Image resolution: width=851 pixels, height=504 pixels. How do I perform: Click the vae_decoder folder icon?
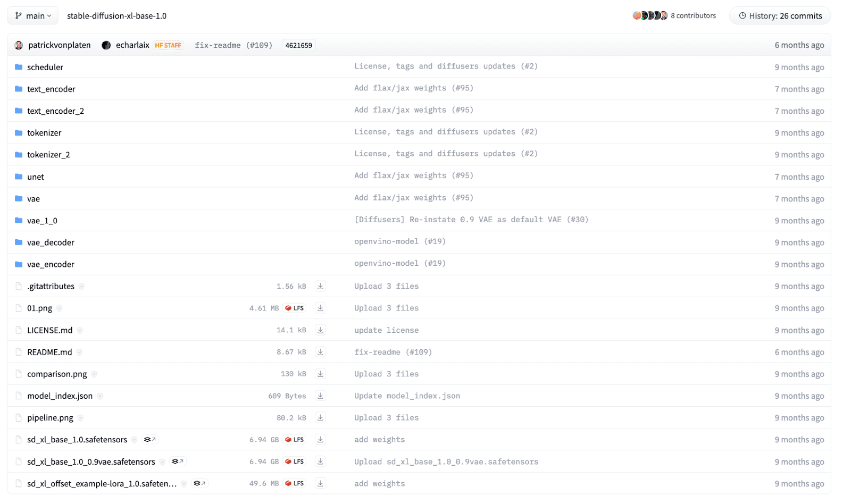tap(19, 242)
